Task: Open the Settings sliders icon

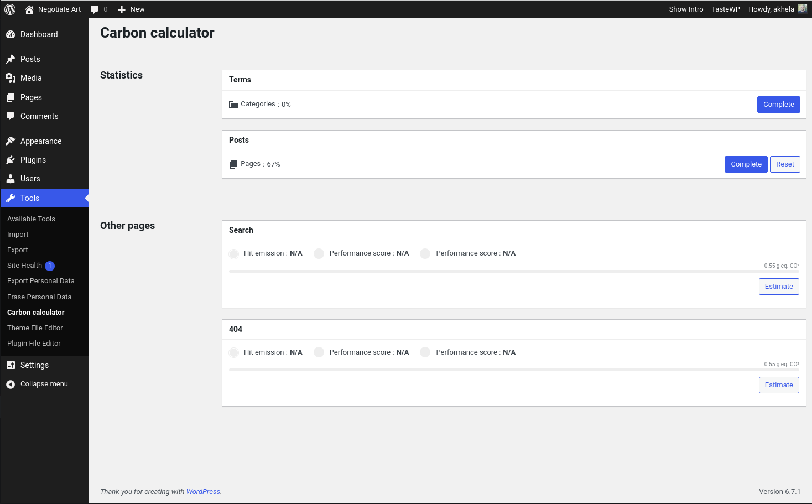Action: 11,365
